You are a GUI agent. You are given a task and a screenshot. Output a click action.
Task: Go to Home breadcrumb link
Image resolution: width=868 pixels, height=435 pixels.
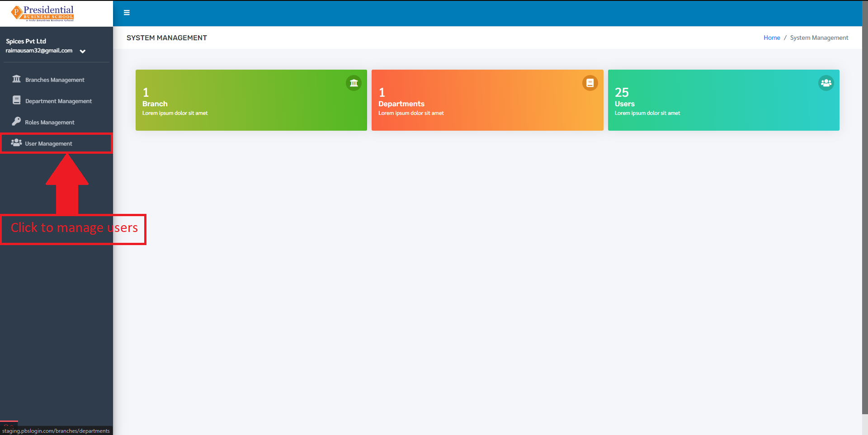click(772, 38)
